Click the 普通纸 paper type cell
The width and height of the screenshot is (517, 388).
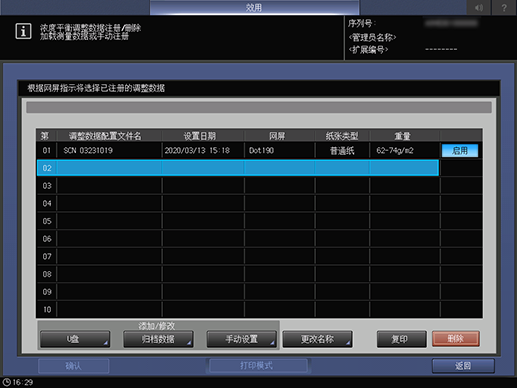(x=342, y=151)
